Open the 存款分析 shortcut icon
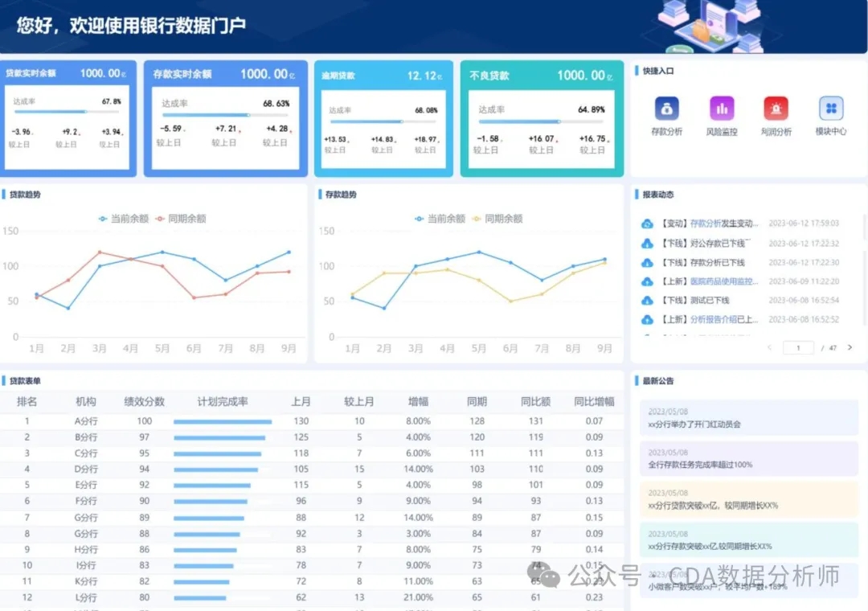Viewport: 868px width, 611px height. [x=666, y=109]
